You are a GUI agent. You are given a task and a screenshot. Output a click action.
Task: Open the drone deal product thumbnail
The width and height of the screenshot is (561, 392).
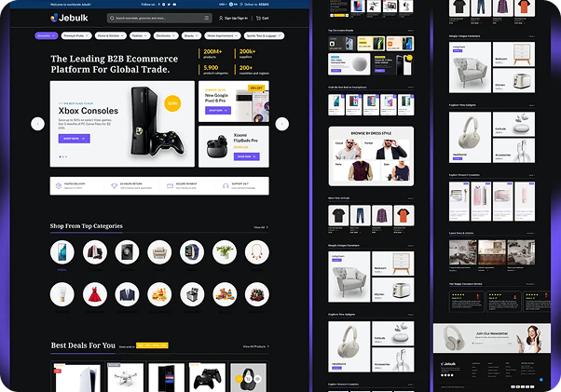(125, 377)
